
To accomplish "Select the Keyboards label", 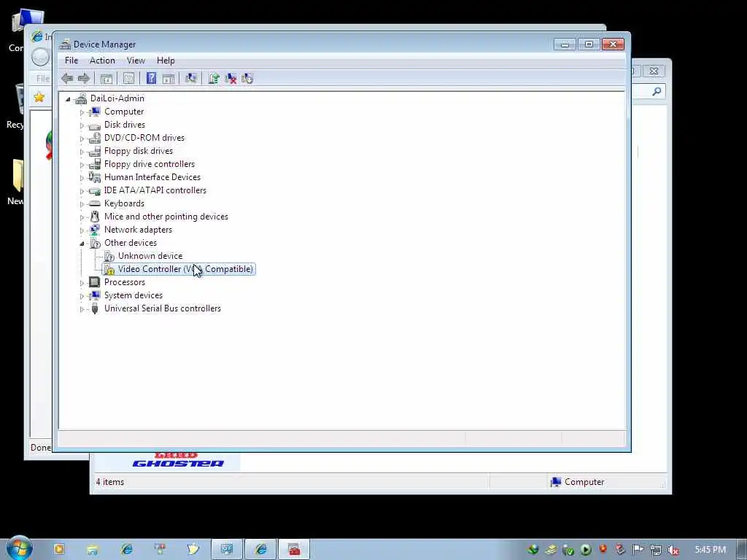I will 124,203.
